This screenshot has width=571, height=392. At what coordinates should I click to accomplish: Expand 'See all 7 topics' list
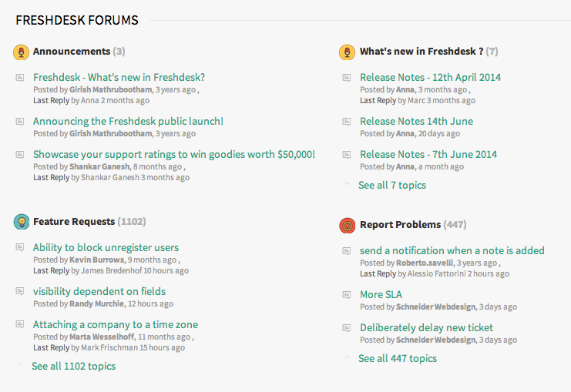(391, 185)
